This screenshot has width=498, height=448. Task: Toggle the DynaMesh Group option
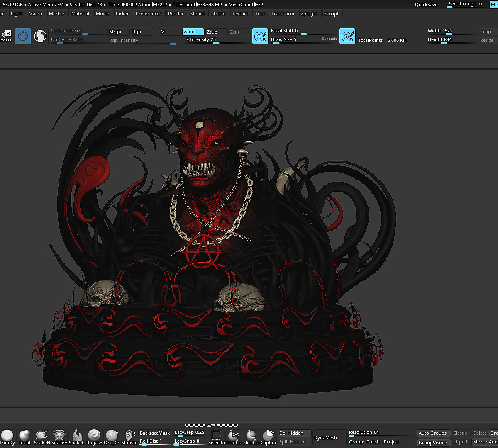click(356, 442)
